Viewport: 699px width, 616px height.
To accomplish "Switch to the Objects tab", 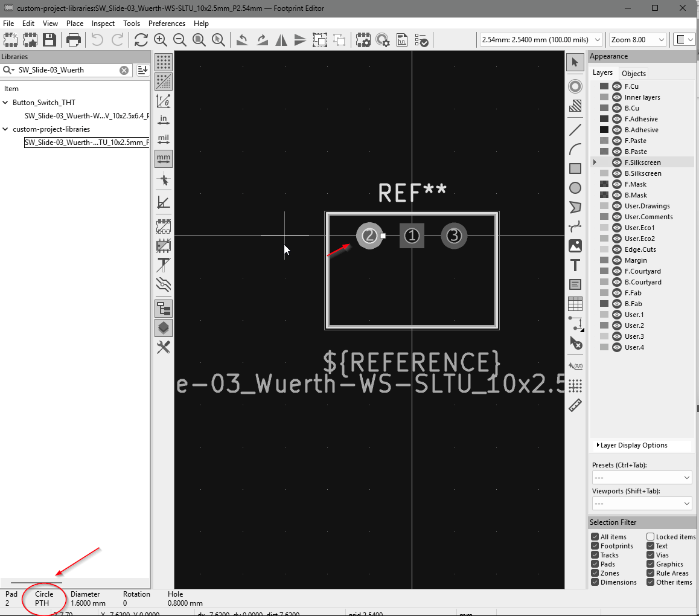I will (633, 74).
